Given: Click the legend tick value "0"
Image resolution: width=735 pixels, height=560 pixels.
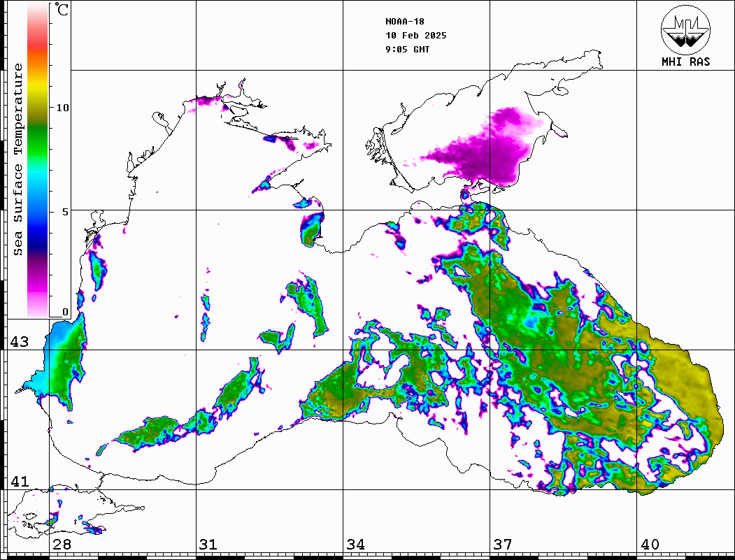Looking at the screenshot, I should (x=65, y=312).
